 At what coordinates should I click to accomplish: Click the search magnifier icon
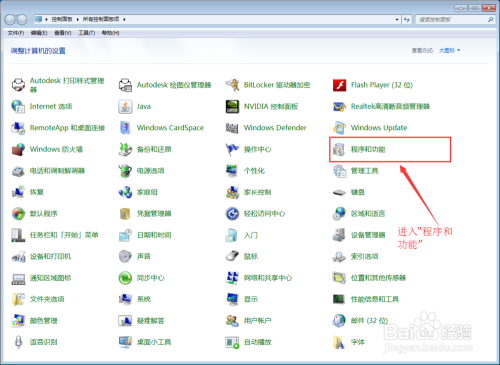(x=490, y=20)
